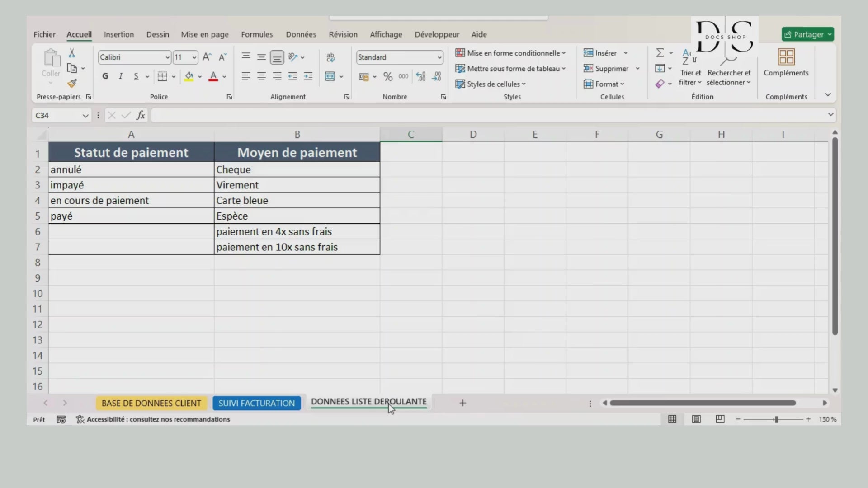Screen dimensions: 868x488
Task: Click the font color red swatch
Action: 213,77
